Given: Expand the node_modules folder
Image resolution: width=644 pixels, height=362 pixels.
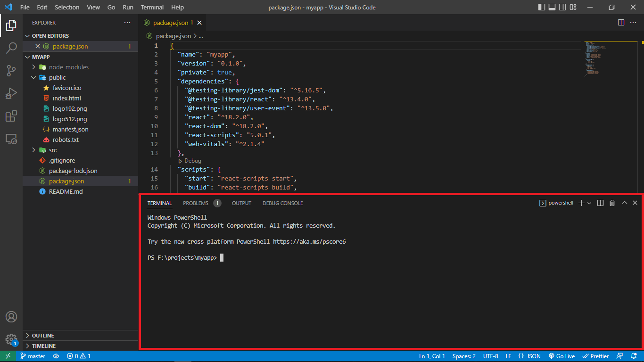Looking at the screenshot, I should (x=69, y=67).
